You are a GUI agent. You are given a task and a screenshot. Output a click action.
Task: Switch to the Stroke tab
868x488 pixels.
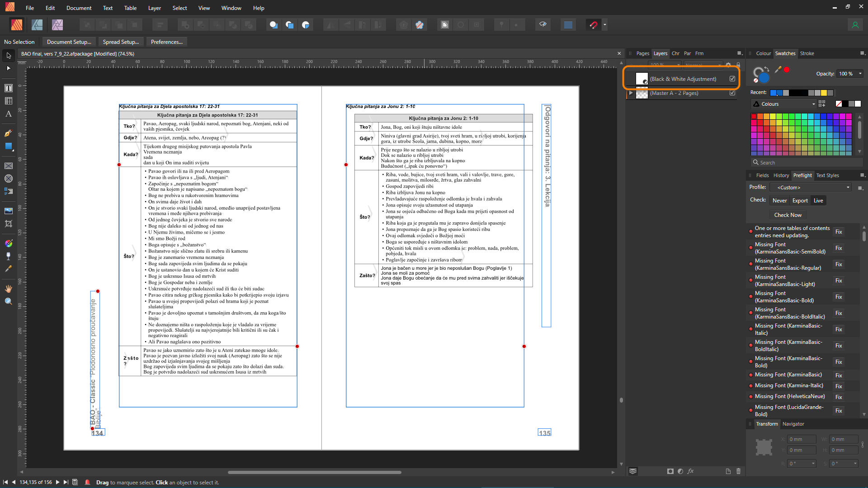[807, 53]
